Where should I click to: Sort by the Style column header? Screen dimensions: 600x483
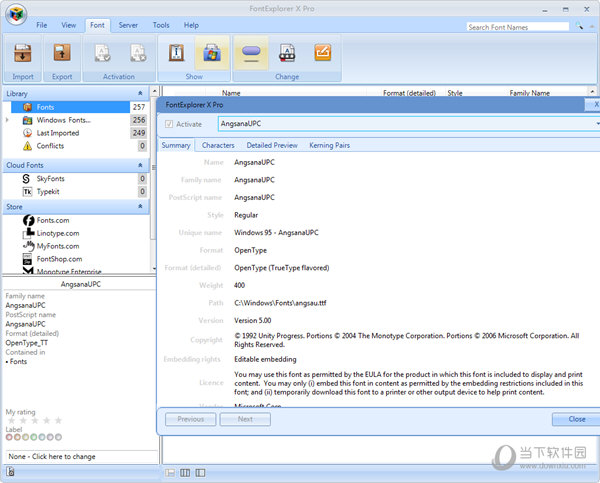[455, 93]
